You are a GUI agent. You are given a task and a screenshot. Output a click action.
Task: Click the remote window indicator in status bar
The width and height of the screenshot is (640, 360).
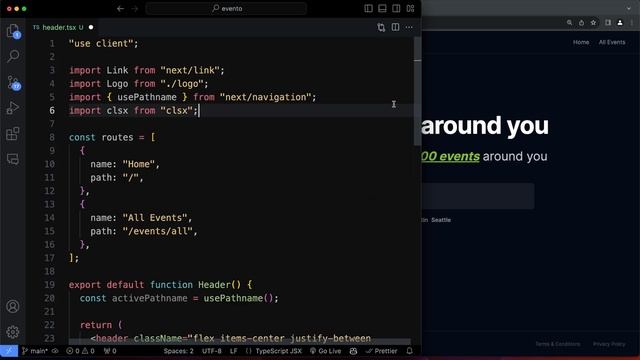(9, 351)
